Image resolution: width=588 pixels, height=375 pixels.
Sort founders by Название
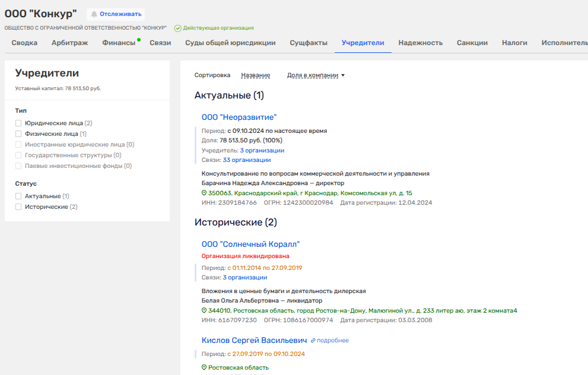pos(255,75)
